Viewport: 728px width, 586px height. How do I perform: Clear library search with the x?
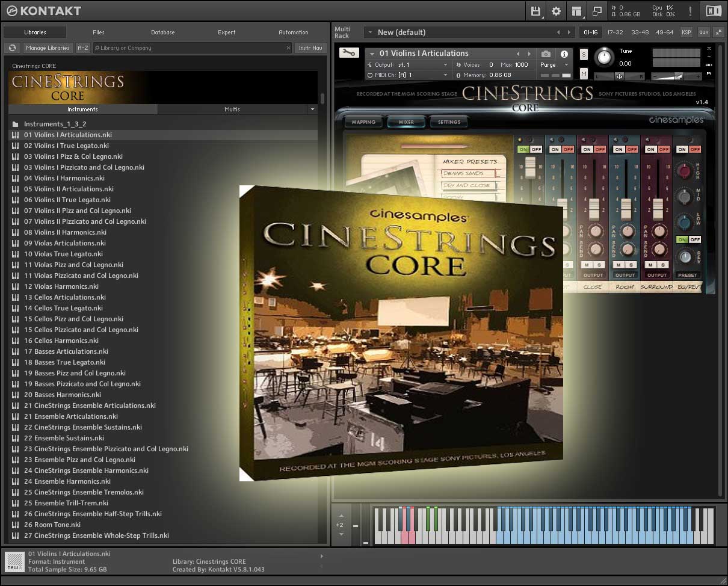(288, 48)
